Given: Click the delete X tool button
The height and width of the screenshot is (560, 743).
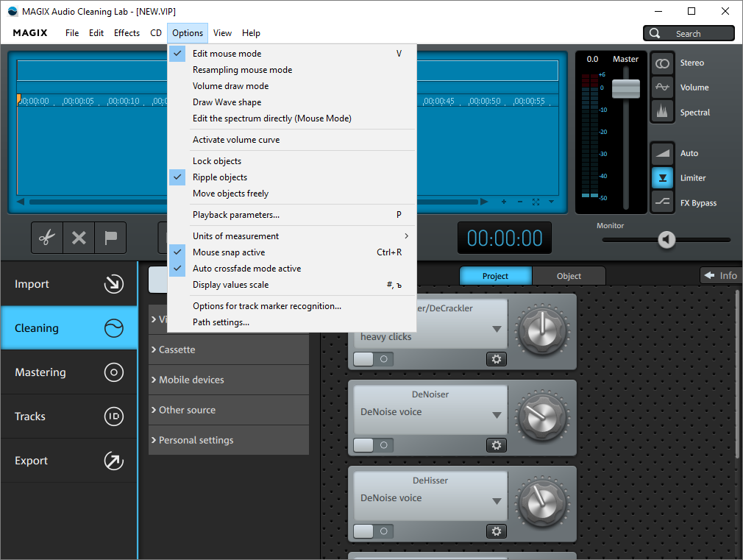Looking at the screenshot, I should click(x=79, y=238).
